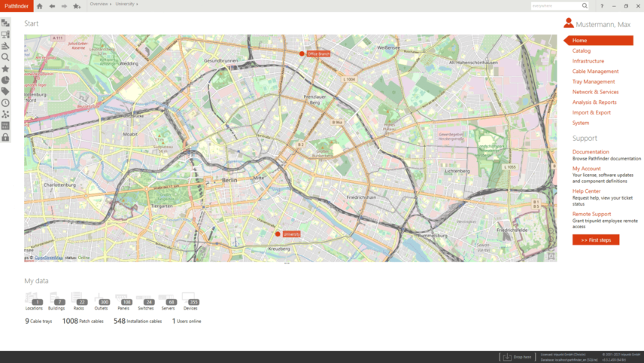Click the map collapse handle dots below map
The width and height of the screenshot is (644, 363).
click(x=287, y=264)
